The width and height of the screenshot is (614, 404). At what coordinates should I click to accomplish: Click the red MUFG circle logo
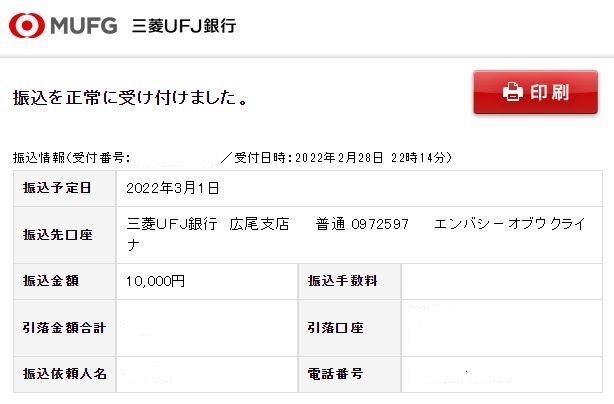pos(27,25)
